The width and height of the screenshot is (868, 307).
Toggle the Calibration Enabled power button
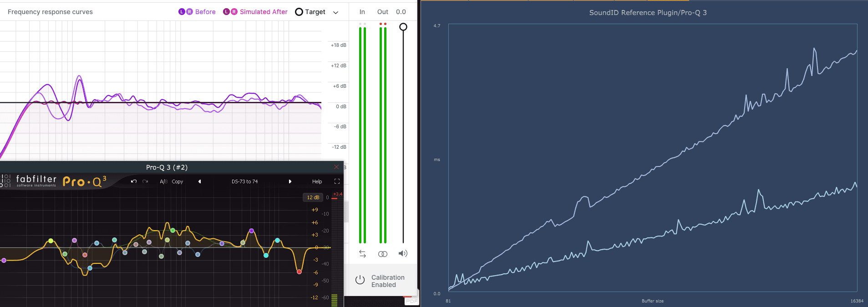click(360, 280)
